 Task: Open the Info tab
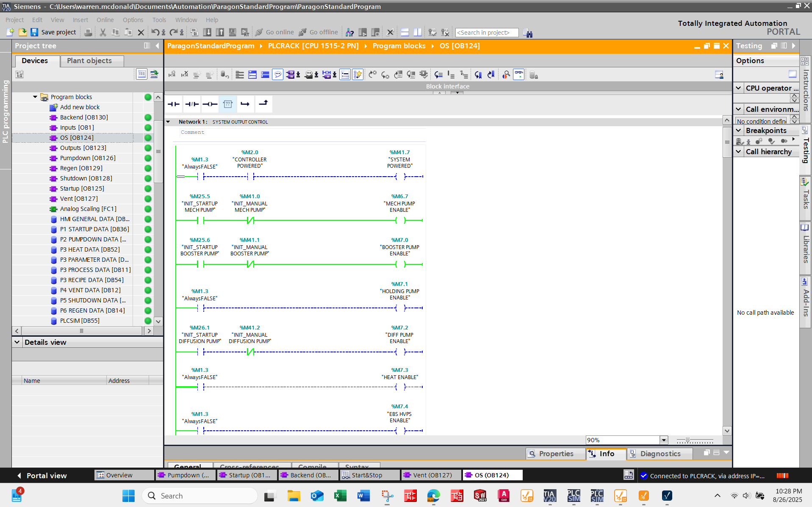[x=606, y=454]
